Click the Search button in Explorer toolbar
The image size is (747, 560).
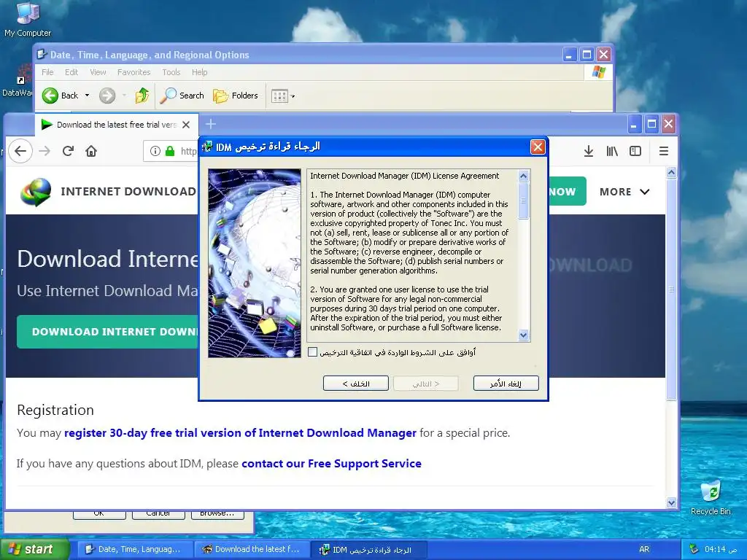[x=182, y=96]
